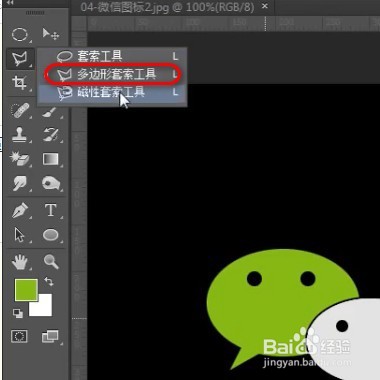
Task: Select the Brush tool
Action: click(50, 112)
